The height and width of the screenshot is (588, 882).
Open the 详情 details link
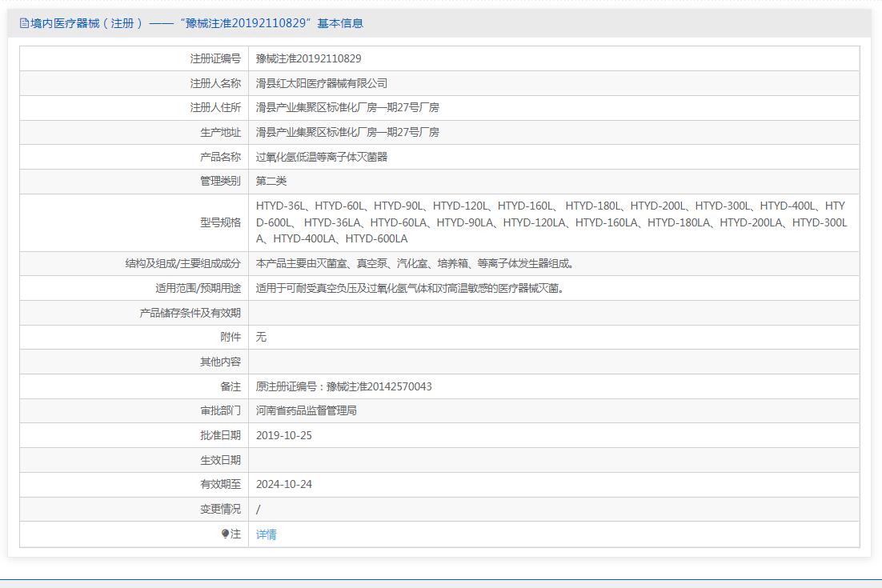point(266,534)
